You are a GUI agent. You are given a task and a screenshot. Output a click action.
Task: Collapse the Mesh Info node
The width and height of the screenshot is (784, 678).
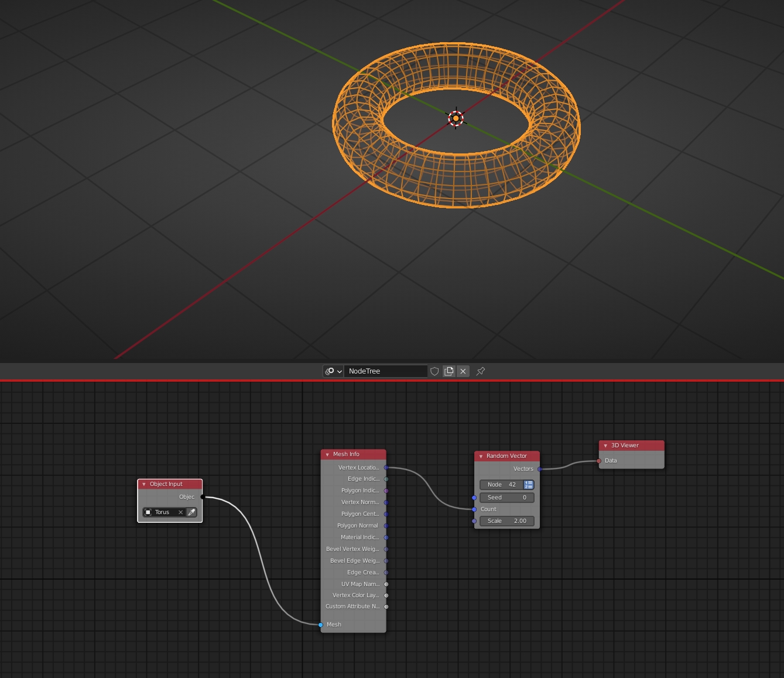point(327,454)
